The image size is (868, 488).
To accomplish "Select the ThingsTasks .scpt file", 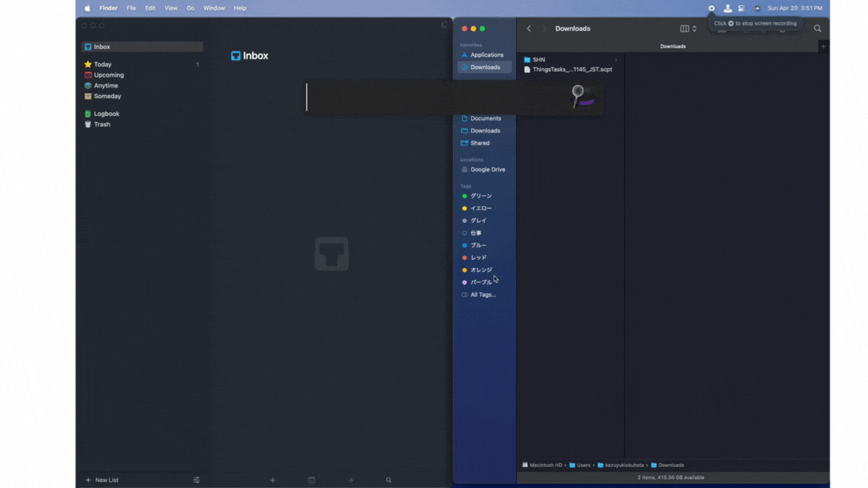I will tap(570, 70).
